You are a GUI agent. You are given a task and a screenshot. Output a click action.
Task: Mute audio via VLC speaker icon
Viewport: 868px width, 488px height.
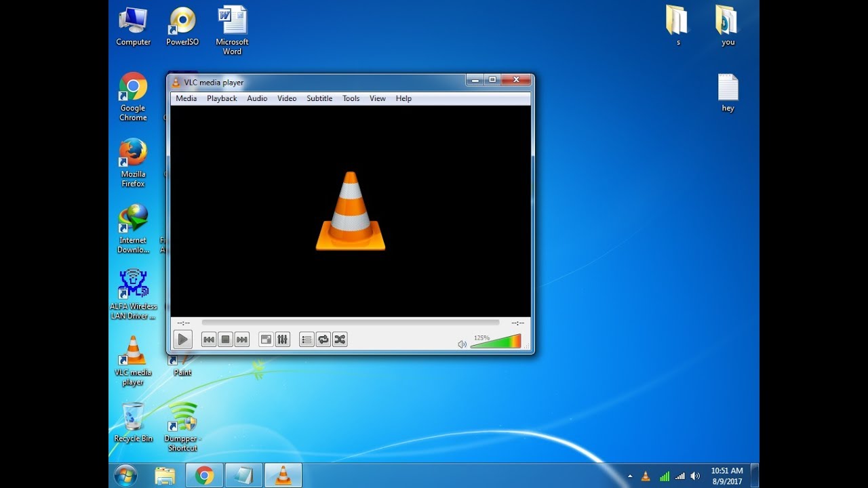[x=462, y=344]
